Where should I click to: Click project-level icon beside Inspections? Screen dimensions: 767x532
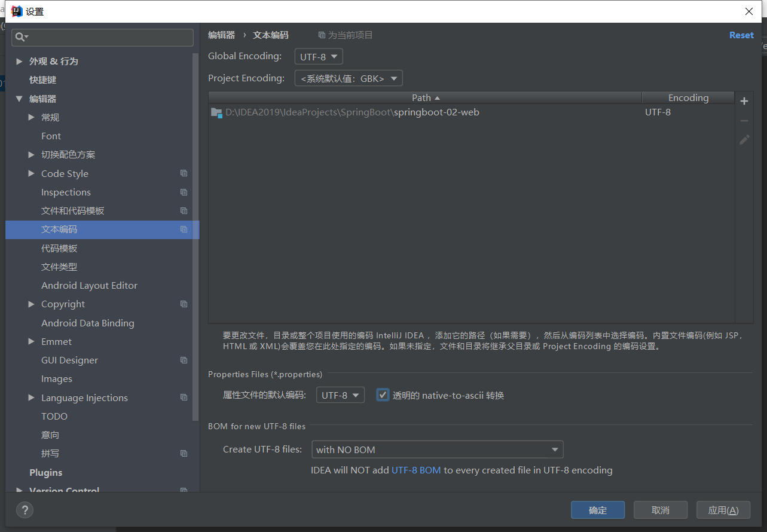(184, 192)
